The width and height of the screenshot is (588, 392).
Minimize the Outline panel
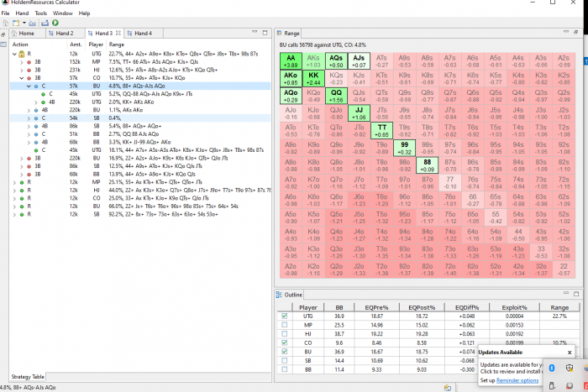click(x=566, y=294)
